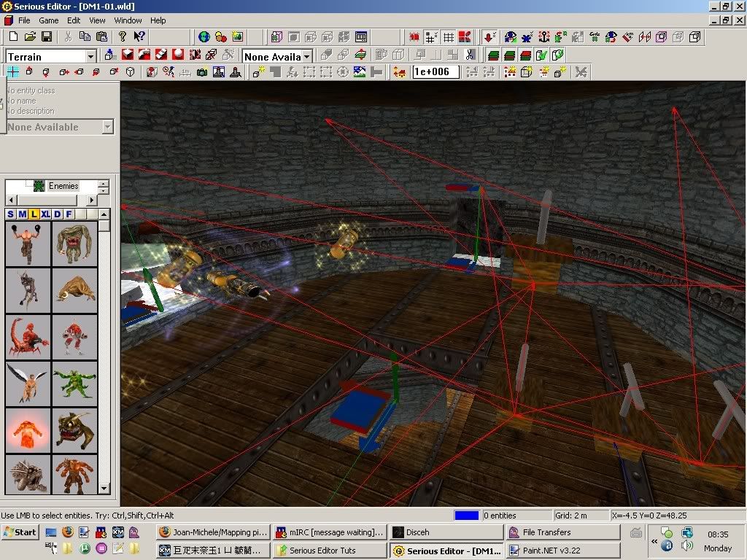Click the scissors icon in the second toolbar

(x=470, y=55)
